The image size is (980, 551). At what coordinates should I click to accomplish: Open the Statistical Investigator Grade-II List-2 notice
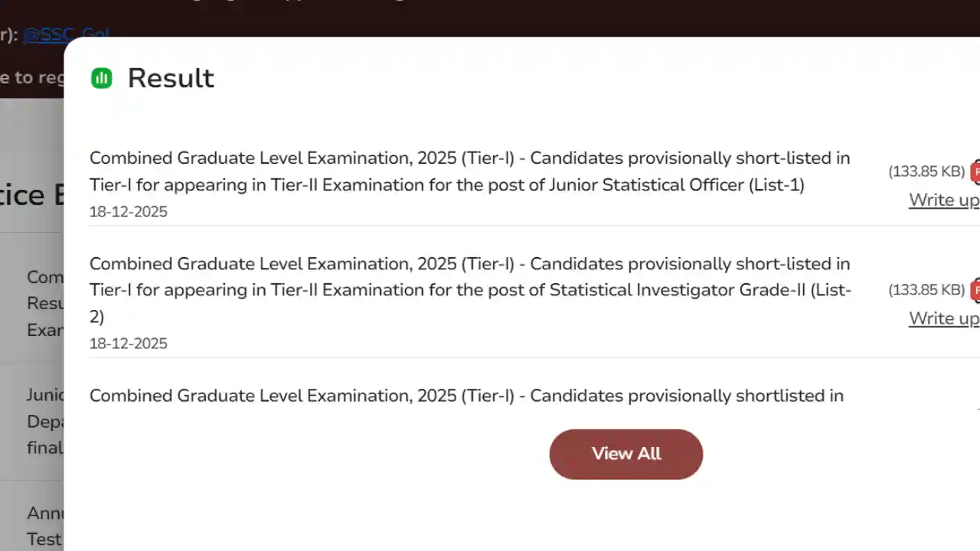coord(470,289)
